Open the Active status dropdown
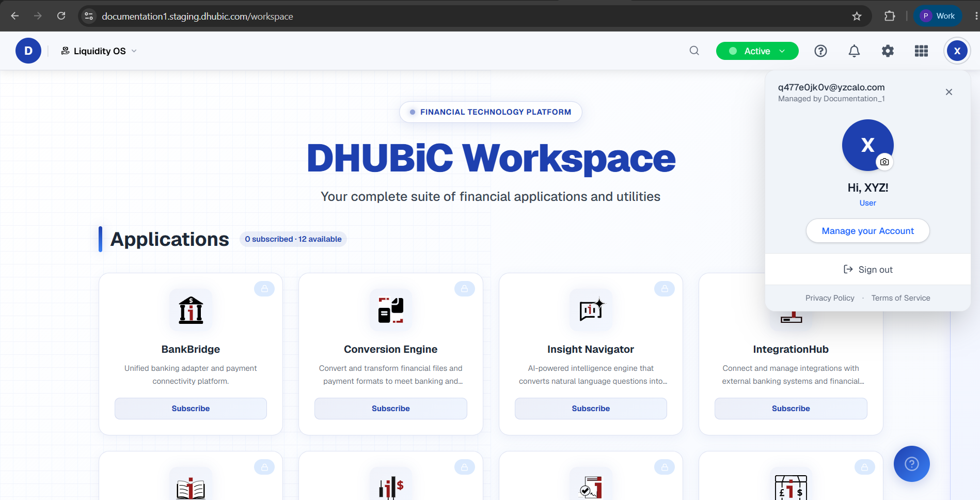 tap(757, 51)
